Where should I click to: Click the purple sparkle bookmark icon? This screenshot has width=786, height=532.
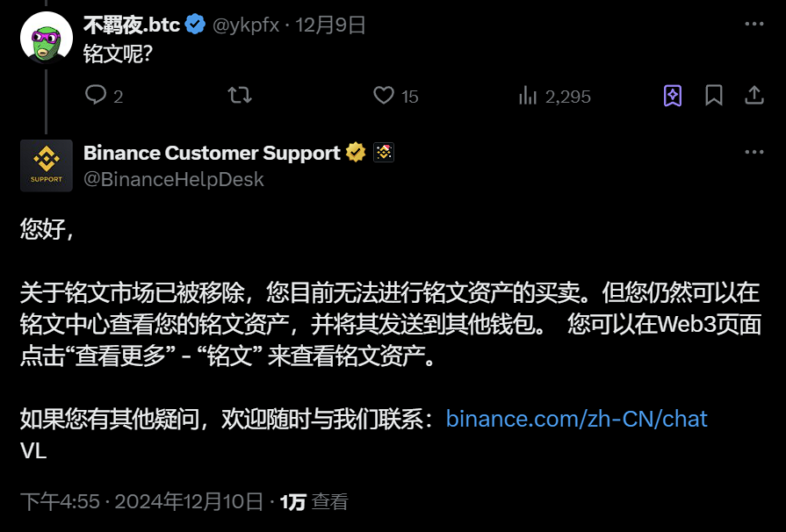(x=673, y=95)
